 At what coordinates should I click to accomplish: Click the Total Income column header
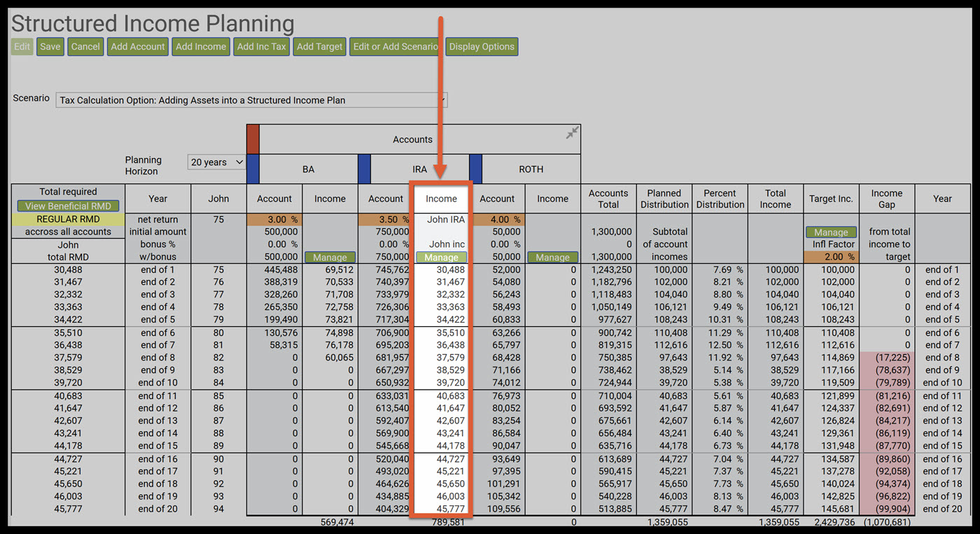pyautogui.click(x=776, y=199)
